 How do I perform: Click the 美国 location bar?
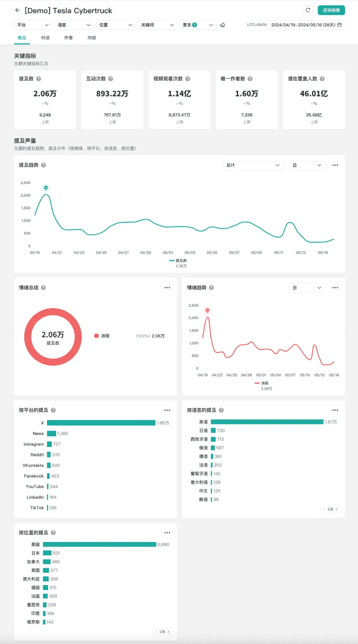(99, 544)
